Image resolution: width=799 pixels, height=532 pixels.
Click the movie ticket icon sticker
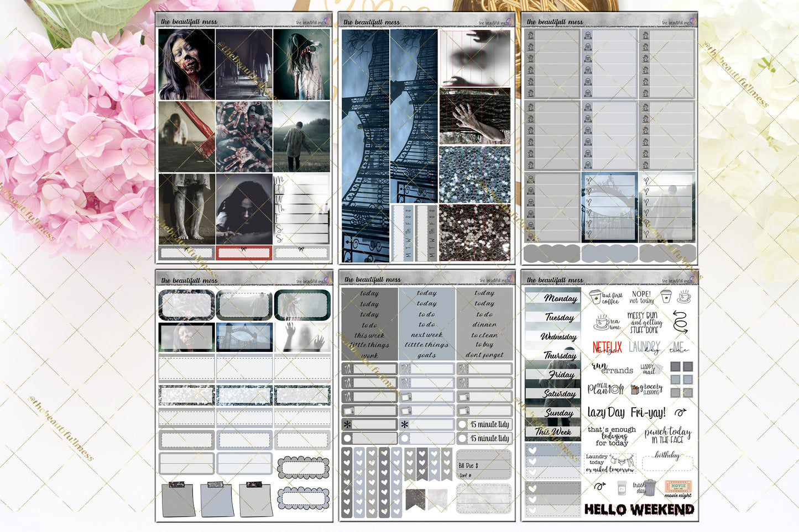(x=678, y=486)
